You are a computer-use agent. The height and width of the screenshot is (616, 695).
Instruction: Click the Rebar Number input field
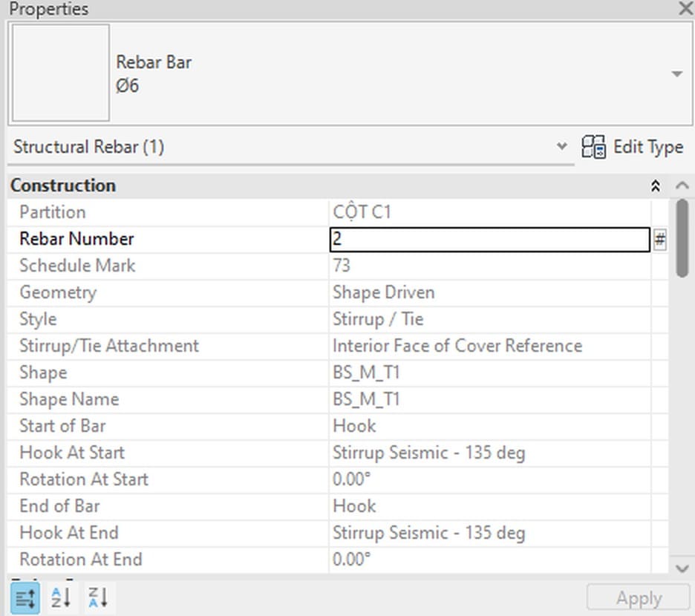coord(490,239)
